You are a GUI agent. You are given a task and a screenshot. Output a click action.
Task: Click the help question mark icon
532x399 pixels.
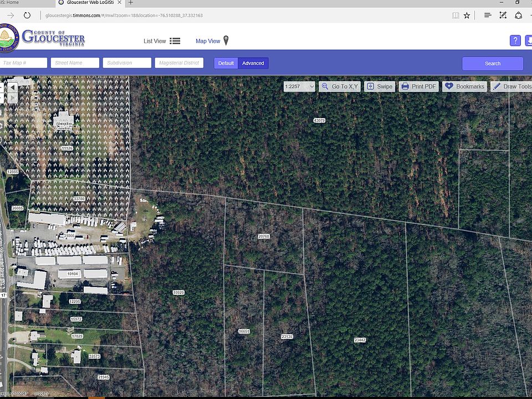tap(515, 40)
